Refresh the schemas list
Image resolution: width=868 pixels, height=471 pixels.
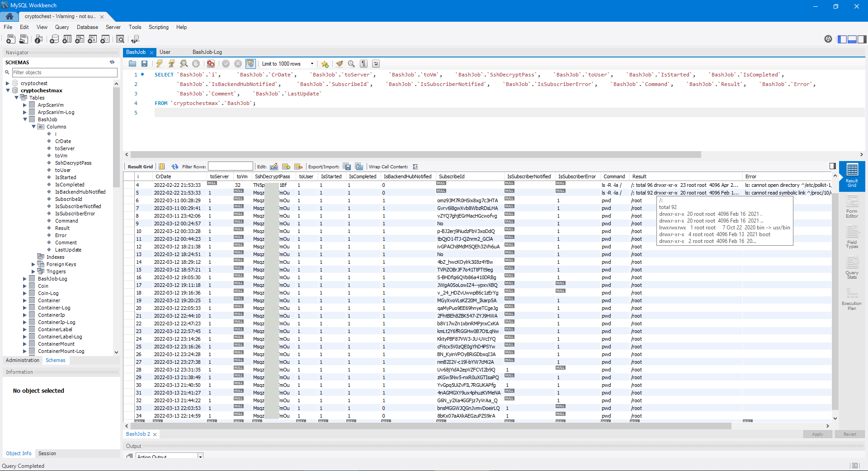(112, 62)
